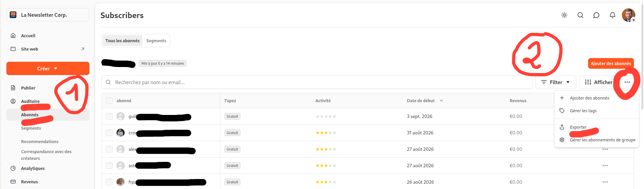The height and width of the screenshot is (189, 644).
Task: Focus the Recherchez par nom ou email field
Action: click(317, 82)
